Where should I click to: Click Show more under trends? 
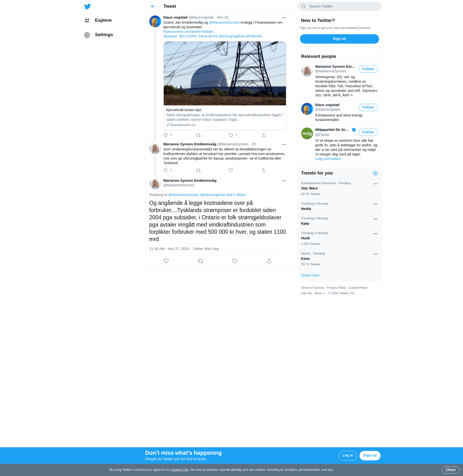pos(310,275)
